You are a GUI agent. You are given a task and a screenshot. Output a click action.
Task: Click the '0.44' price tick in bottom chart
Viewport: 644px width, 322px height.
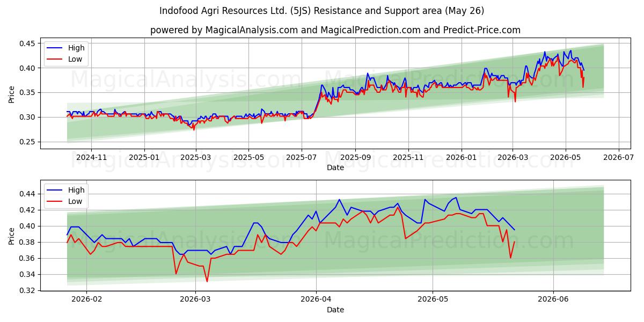(x=28, y=194)
